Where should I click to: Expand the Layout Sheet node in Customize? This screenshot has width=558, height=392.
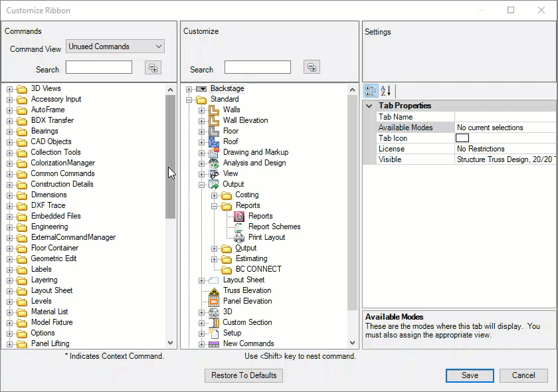click(x=201, y=280)
